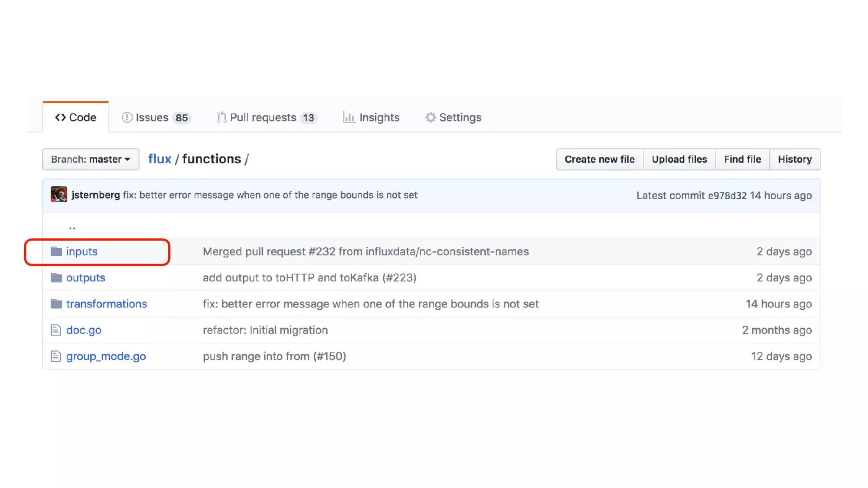Viewport: 868px width, 488px height.
Task: Open the Branch: master dropdown
Action: pos(91,159)
